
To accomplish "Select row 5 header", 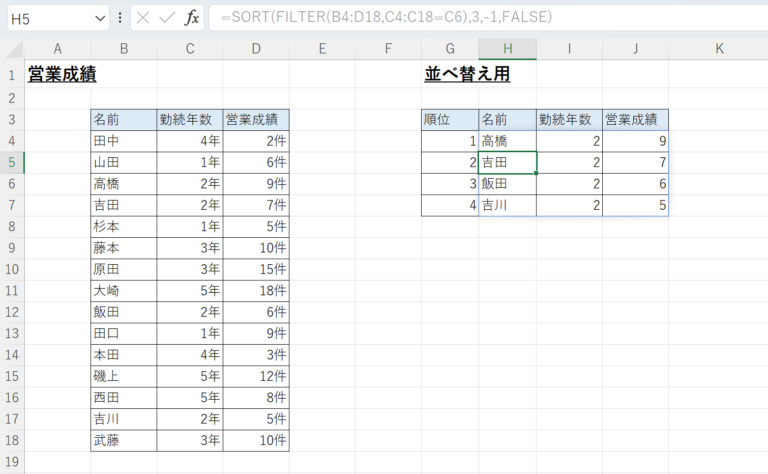I will [11, 162].
